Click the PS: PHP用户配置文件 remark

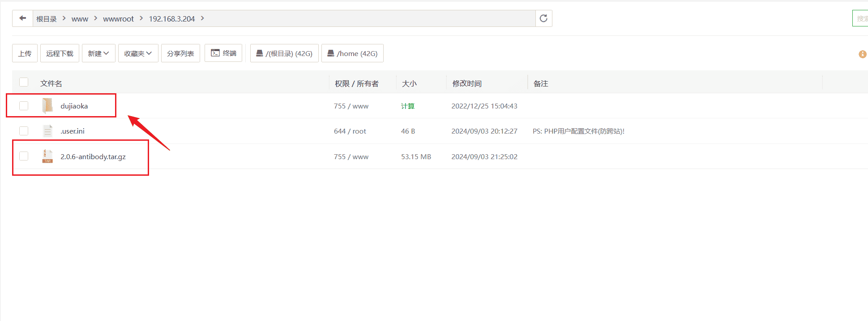(578, 131)
